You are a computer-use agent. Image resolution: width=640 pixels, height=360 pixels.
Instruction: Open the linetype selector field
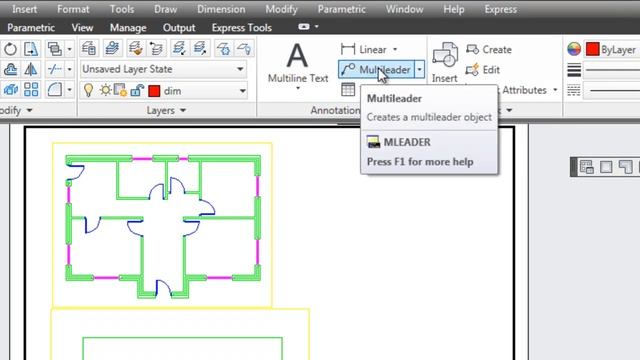(x=612, y=90)
